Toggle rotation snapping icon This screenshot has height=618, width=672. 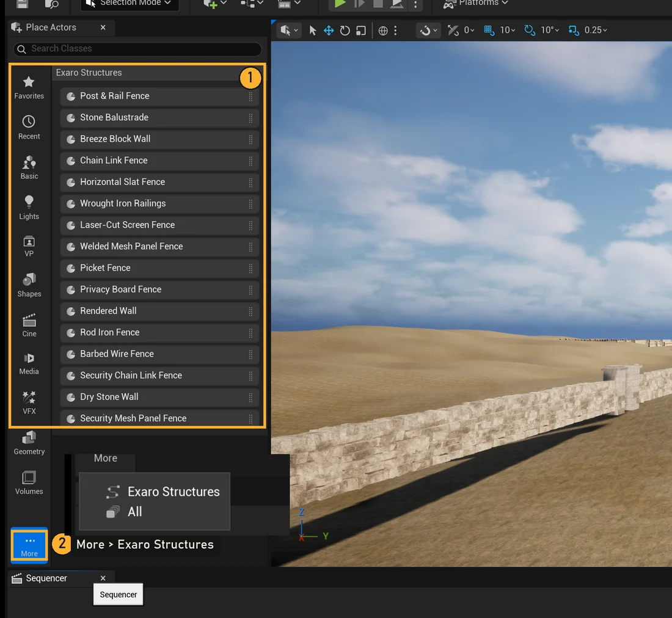530,31
